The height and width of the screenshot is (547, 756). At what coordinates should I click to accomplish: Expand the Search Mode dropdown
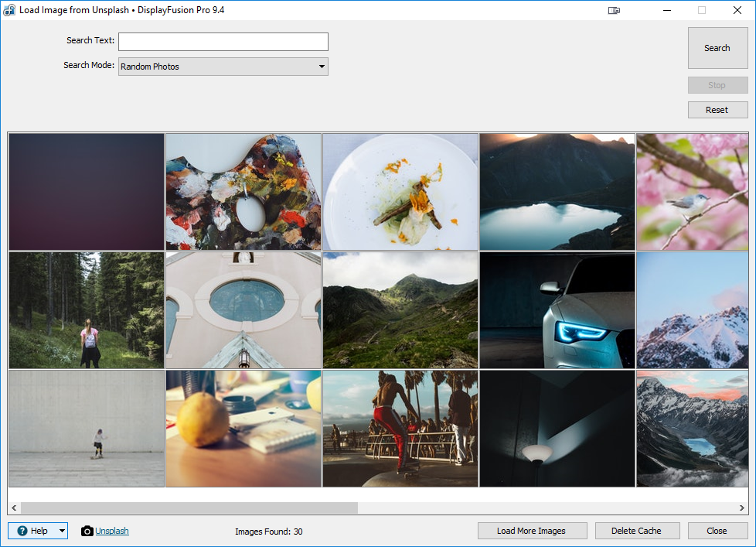pyautogui.click(x=322, y=67)
